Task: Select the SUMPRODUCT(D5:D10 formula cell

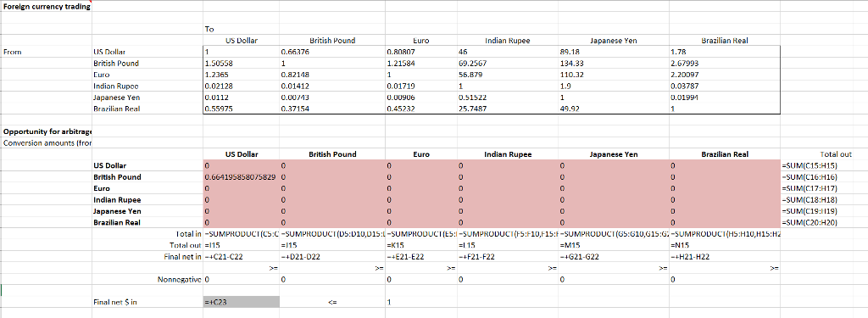Action: pyautogui.click(x=332, y=234)
